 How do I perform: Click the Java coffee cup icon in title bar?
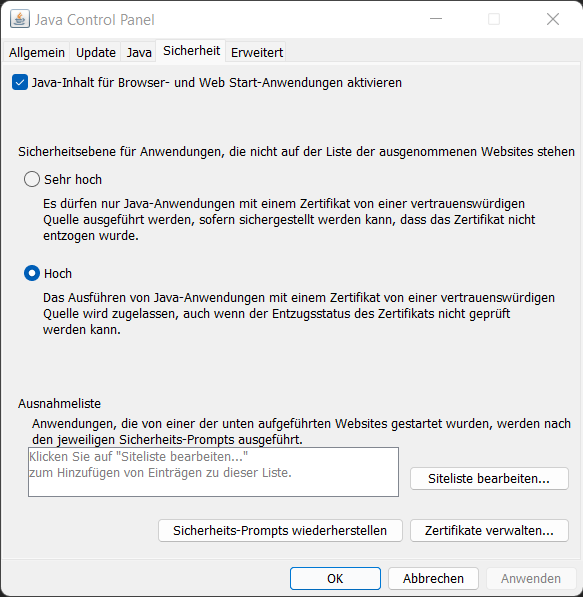pos(20,19)
